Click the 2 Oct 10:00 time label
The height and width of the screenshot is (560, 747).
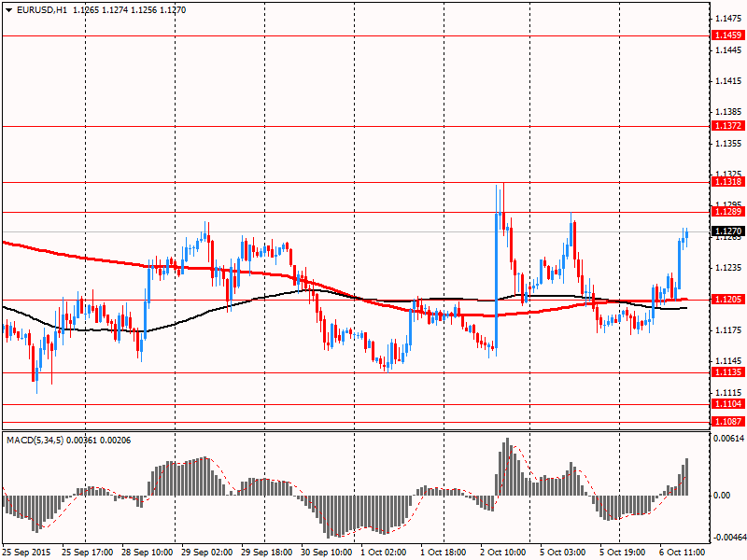coord(503,553)
